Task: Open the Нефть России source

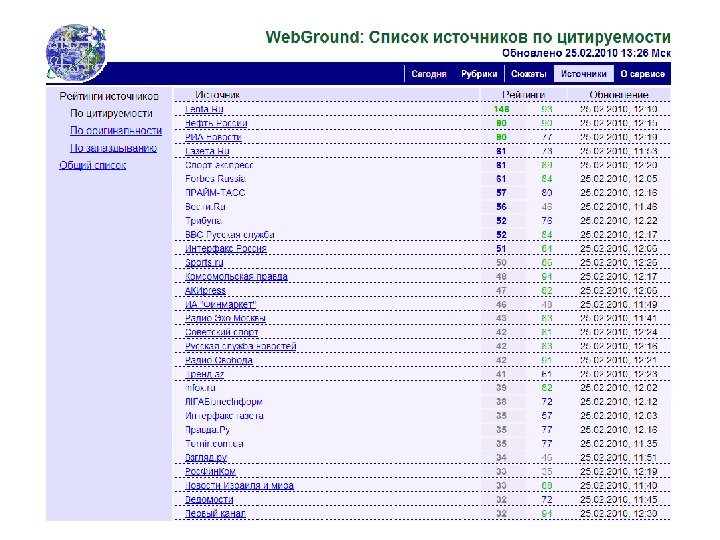Action: tap(216, 123)
